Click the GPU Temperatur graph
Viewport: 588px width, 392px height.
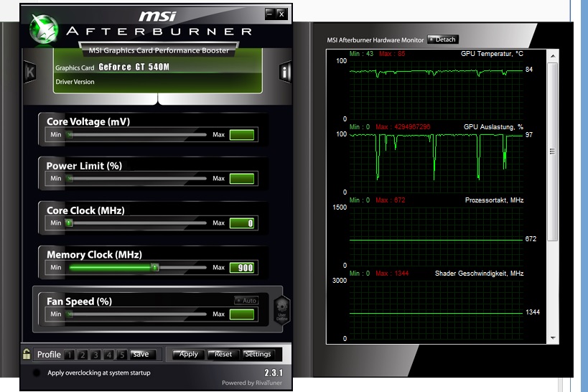(x=436, y=90)
